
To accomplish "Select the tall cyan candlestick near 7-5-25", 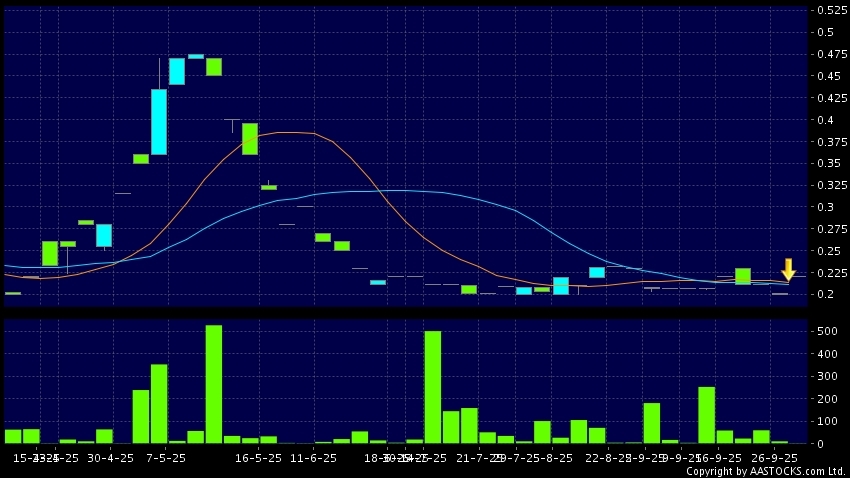I will [159, 122].
